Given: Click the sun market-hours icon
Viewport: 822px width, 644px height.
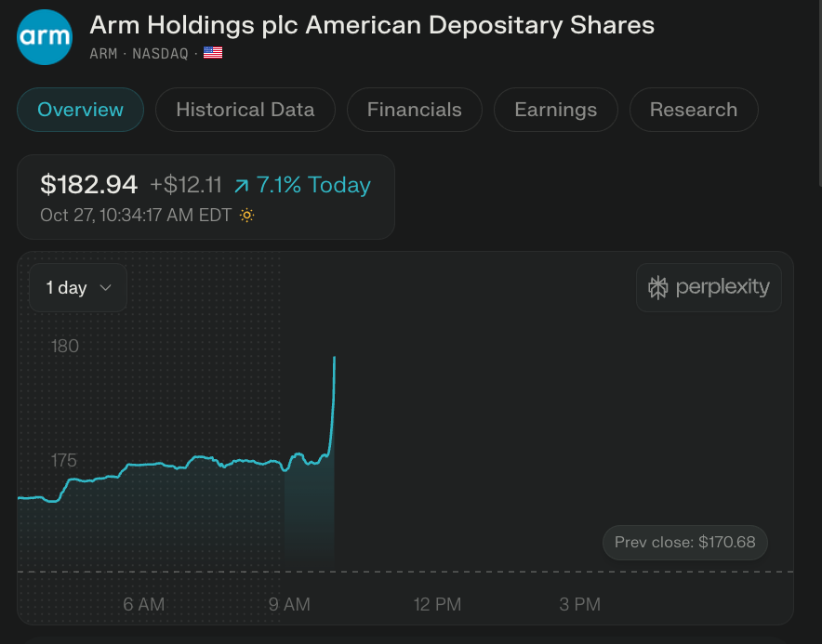Looking at the screenshot, I should tap(246, 216).
